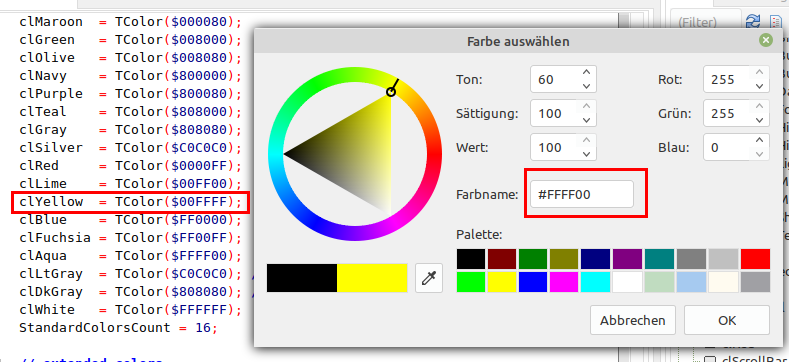789x362 pixels.
Task: Increase the Grün value with up arrow
Action: [x=759, y=106]
